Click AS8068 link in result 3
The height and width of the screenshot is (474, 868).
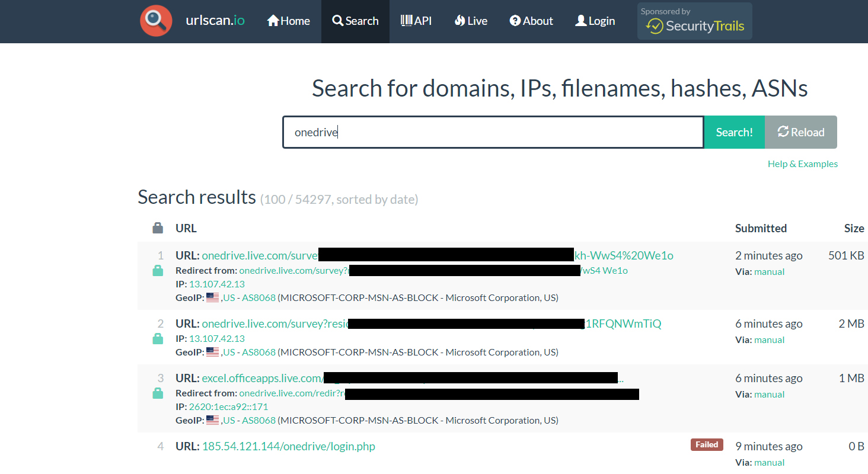pos(259,420)
